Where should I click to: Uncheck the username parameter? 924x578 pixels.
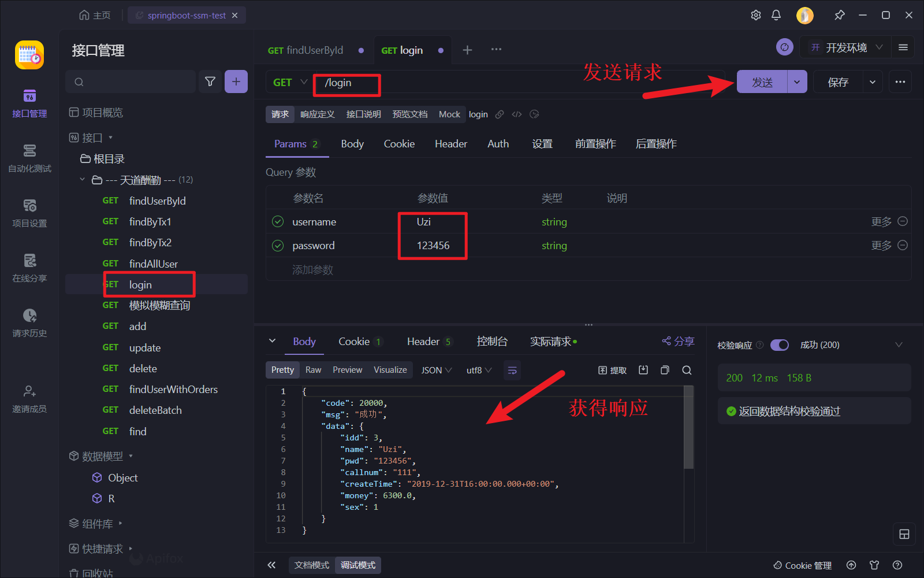pos(278,221)
